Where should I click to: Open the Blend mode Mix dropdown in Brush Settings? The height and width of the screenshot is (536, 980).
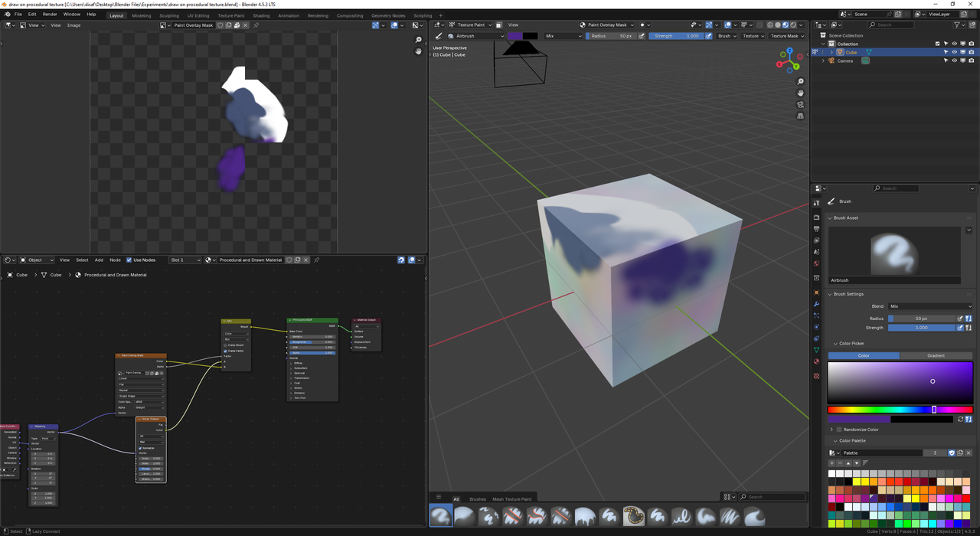929,306
